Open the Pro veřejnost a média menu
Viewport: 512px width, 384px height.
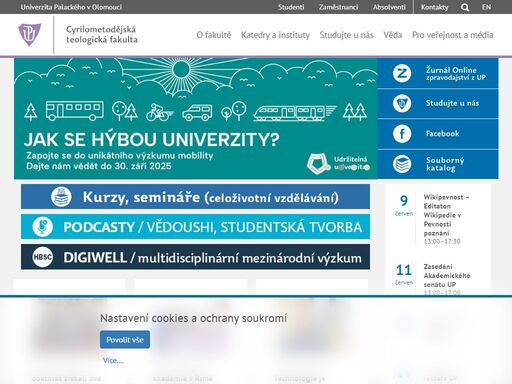tap(453, 35)
